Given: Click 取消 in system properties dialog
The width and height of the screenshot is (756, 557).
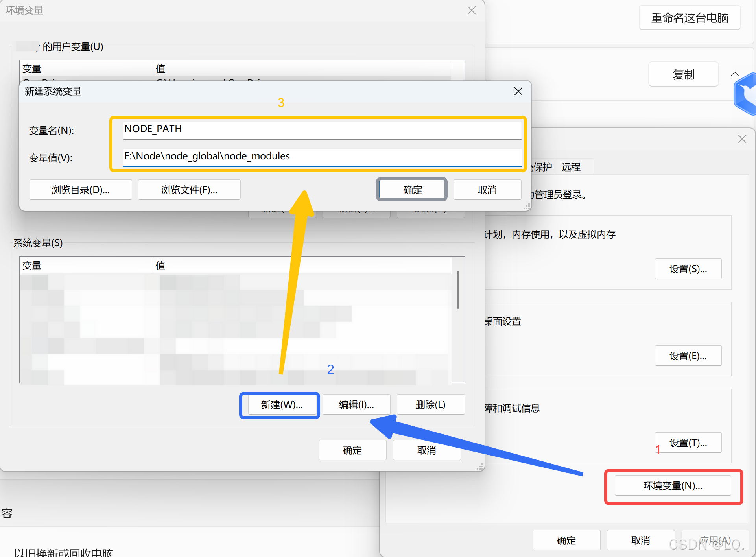Looking at the screenshot, I should pyautogui.click(x=641, y=540).
